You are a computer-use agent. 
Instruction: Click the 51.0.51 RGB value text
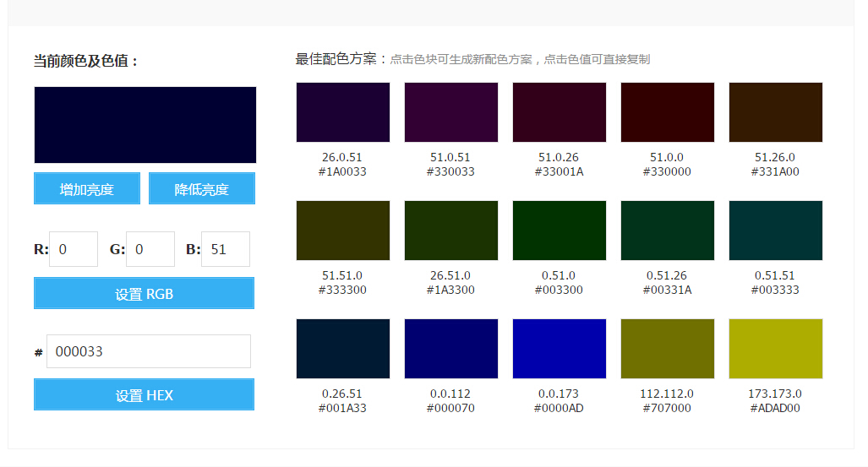(x=450, y=157)
